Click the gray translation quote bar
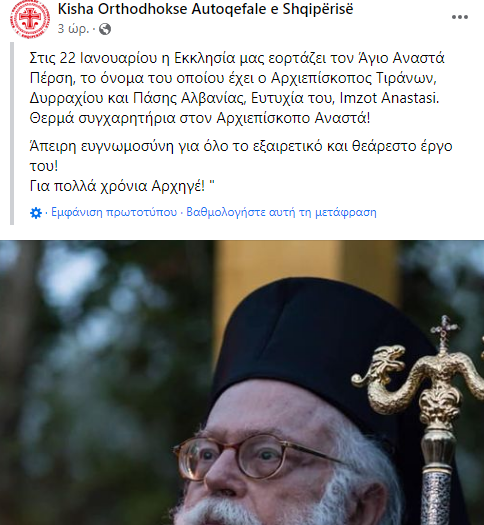Image resolution: width=484 pixels, height=525 pixels. [x=12, y=133]
